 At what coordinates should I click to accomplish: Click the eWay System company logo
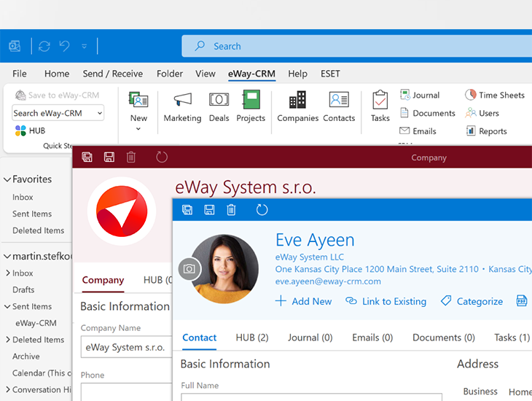click(x=122, y=211)
